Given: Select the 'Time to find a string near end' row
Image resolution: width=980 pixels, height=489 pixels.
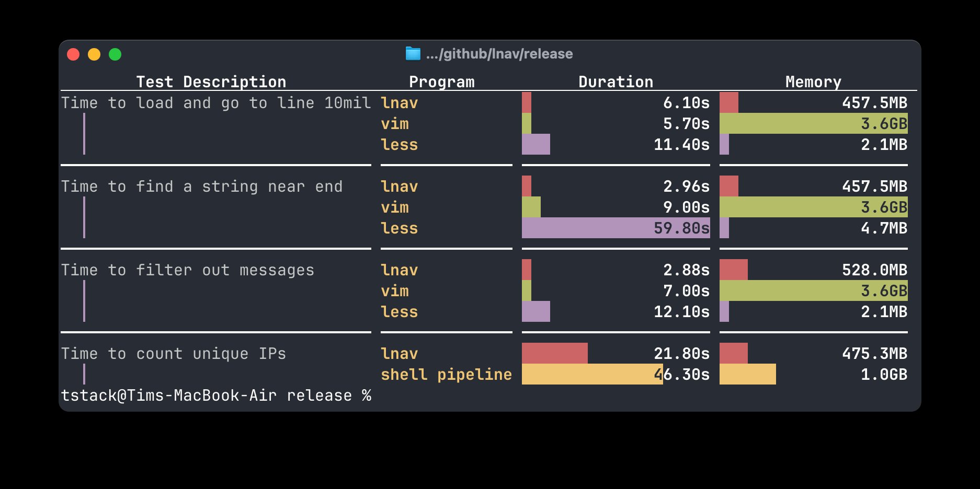Looking at the screenshot, I should coord(201,187).
